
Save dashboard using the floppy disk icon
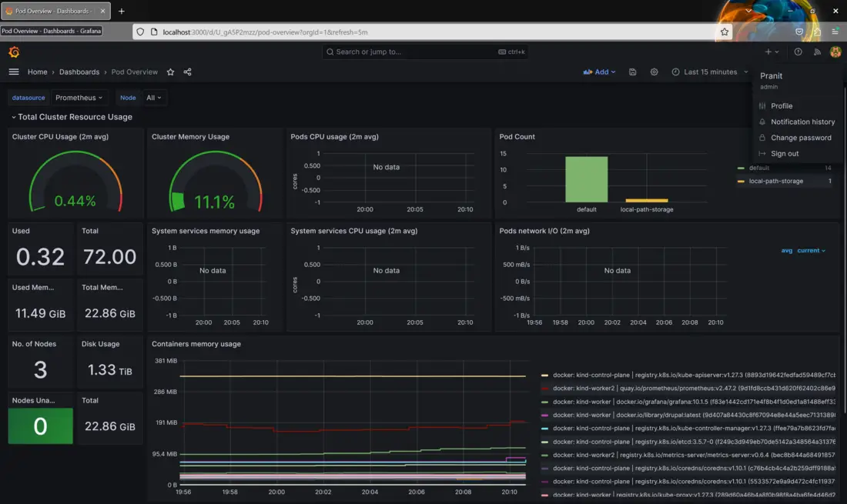pos(633,72)
